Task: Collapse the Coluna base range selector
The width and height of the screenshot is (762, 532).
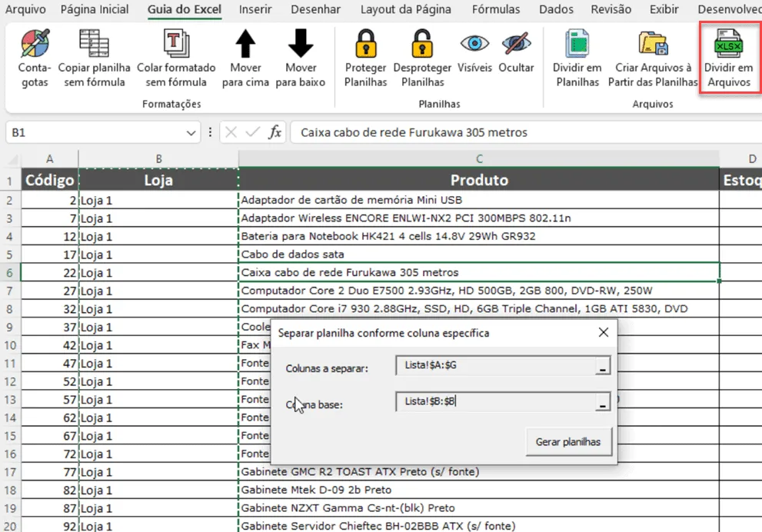Action: point(603,402)
